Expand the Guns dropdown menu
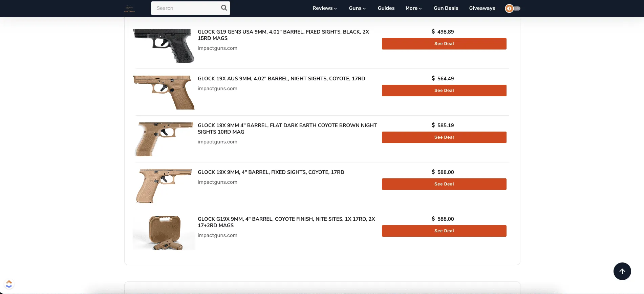The image size is (644, 294). pyautogui.click(x=357, y=8)
